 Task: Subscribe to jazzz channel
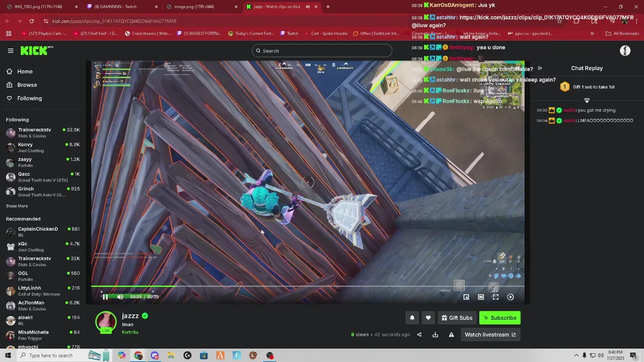pyautogui.click(x=500, y=318)
